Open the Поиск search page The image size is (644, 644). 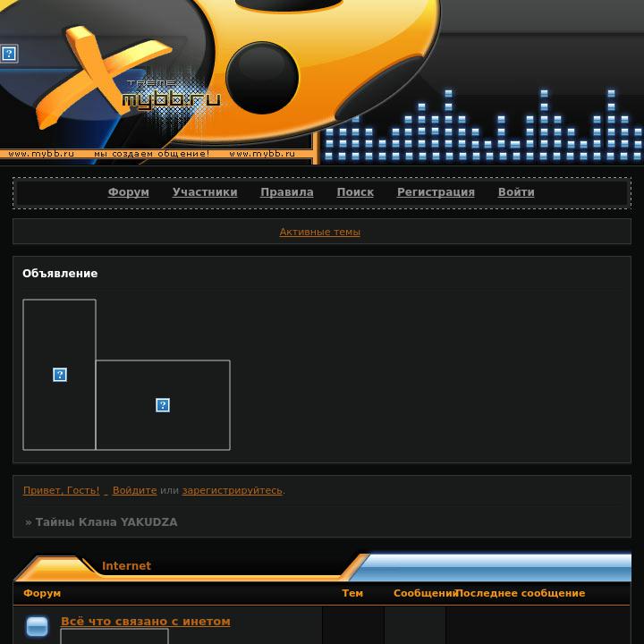click(x=355, y=192)
